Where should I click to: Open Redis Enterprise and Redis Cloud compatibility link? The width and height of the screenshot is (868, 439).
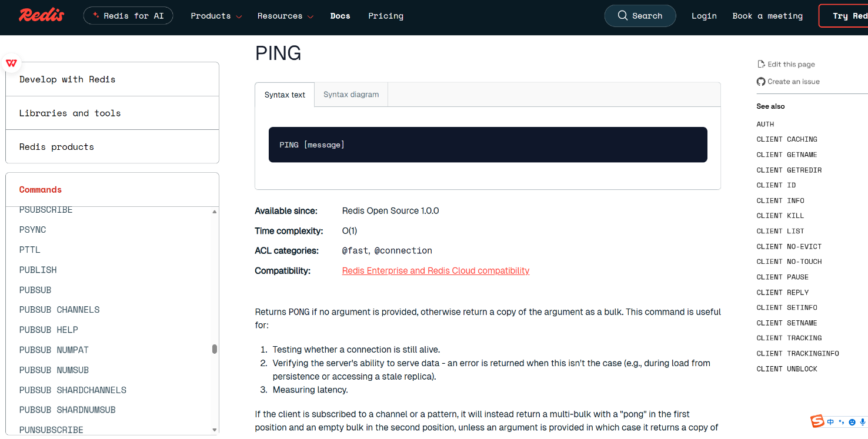pos(436,271)
